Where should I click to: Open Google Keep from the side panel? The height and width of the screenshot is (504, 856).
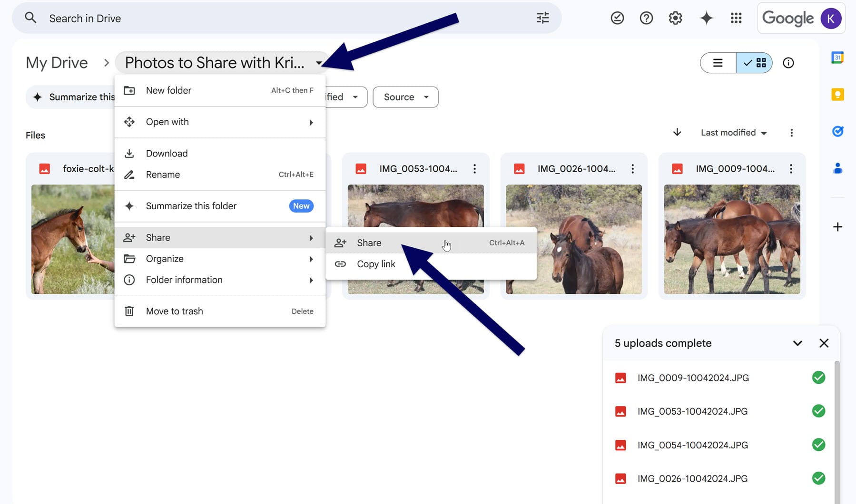pos(837,94)
